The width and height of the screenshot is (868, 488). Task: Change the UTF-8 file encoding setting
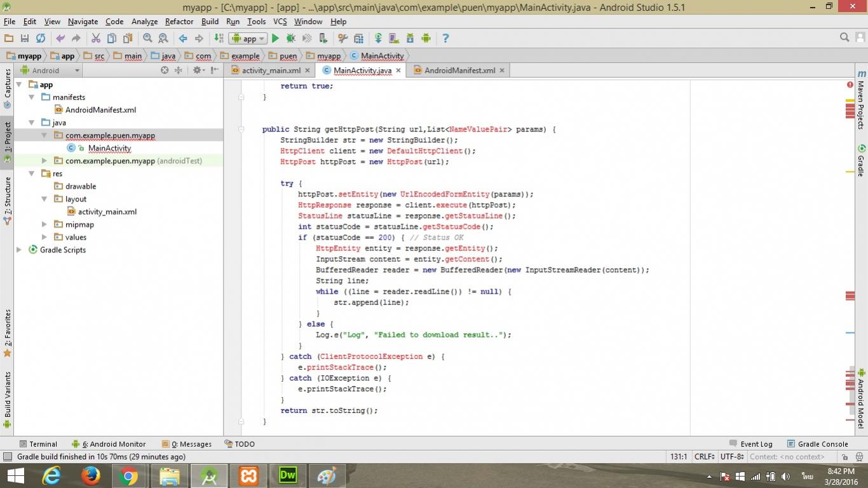click(x=733, y=456)
